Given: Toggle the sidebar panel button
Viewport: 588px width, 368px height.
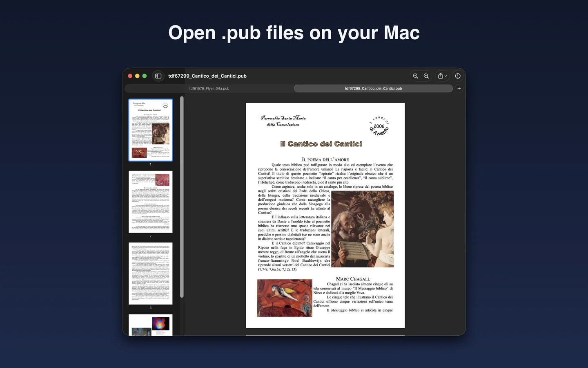Looking at the screenshot, I should coord(158,76).
